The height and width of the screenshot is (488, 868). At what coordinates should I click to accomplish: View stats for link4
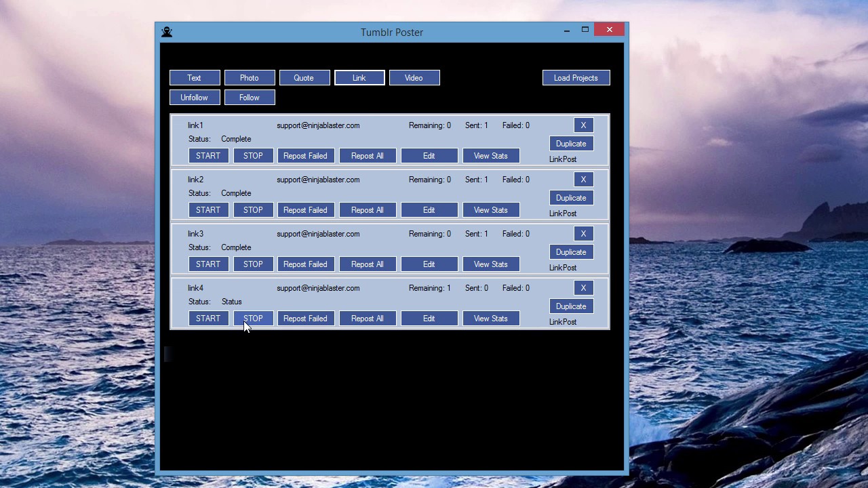click(x=491, y=319)
